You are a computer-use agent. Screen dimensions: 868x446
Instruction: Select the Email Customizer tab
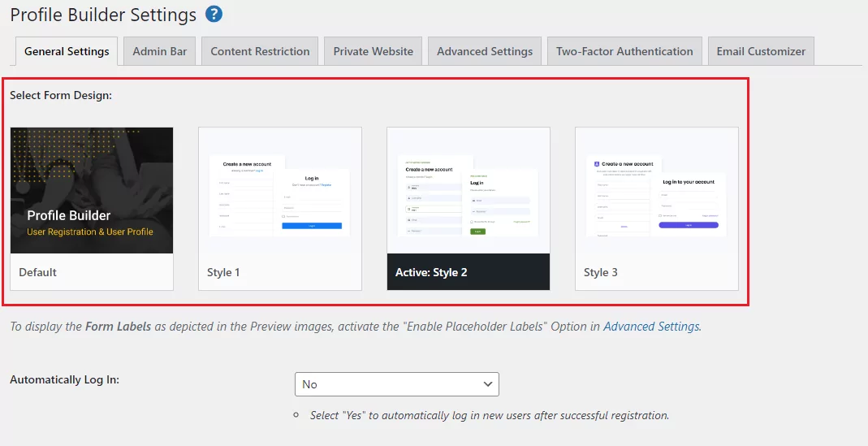pyautogui.click(x=761, y=51)
